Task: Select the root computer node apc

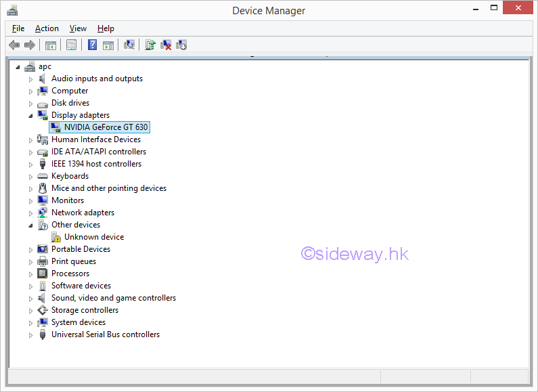Action: [45, 66]
